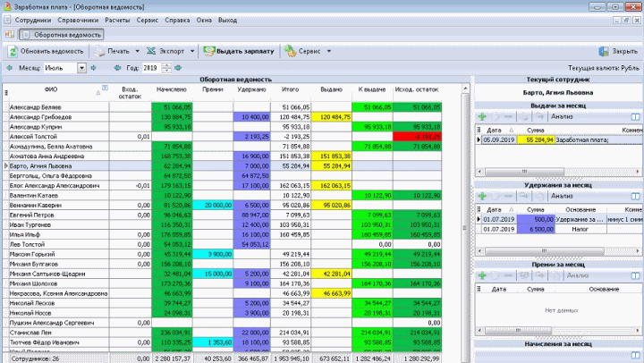
Task: Click the Обновить ведомость button
Action: 46,51
